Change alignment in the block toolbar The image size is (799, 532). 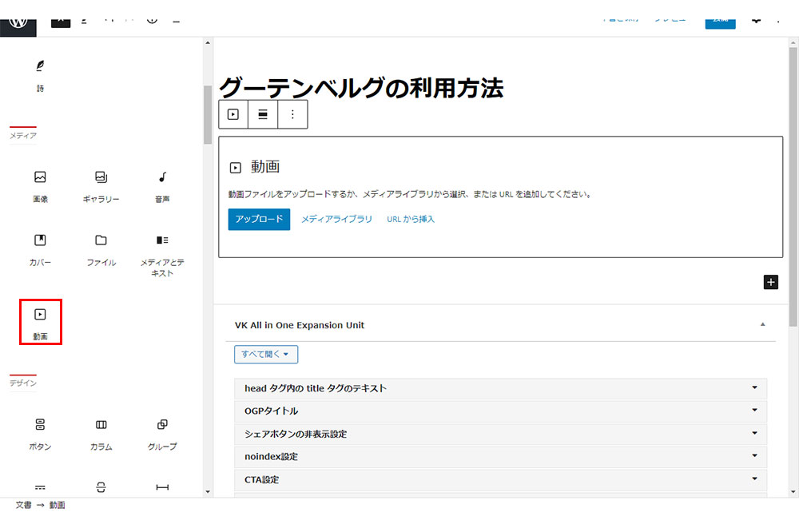262,114
